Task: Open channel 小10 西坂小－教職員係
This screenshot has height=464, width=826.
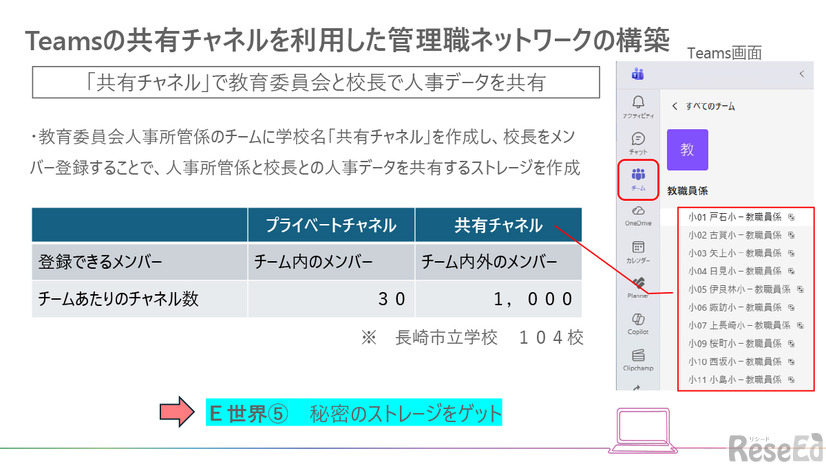Action: coord(734,361)
